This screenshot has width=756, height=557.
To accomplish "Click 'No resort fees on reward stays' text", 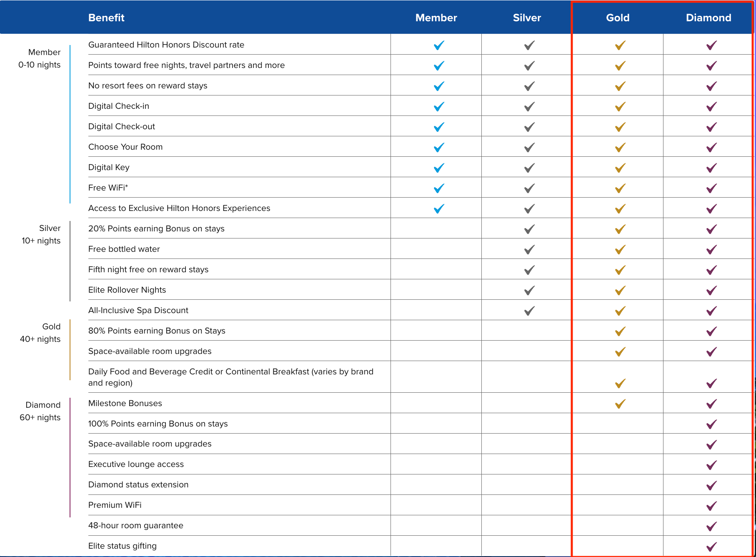I will click(148, 85).
